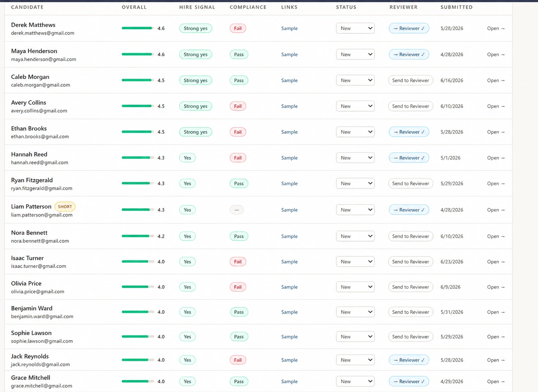The width and height of the screenshot is (538, 392).
Task: Toggle Reviewer assignment for Ethan Brooks
Action: (409, 132)
